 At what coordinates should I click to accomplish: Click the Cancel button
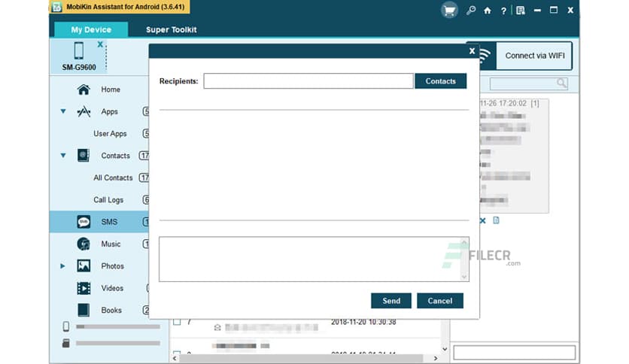tap(440, 301)
